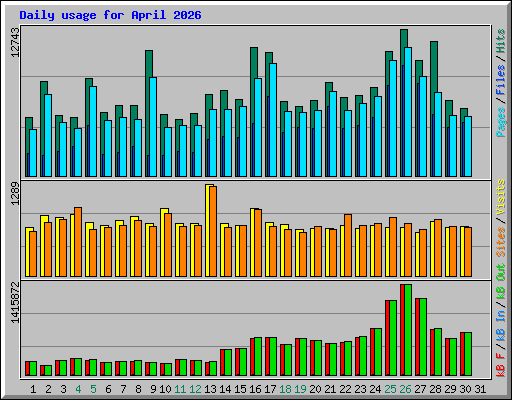Click day 25 on the x-axis
The width and height of the screenshot is (512, 400).
(390, 389)
